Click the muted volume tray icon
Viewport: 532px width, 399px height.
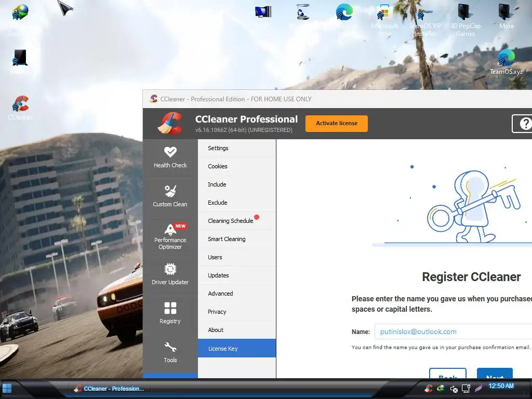click(x=454, y=389)
